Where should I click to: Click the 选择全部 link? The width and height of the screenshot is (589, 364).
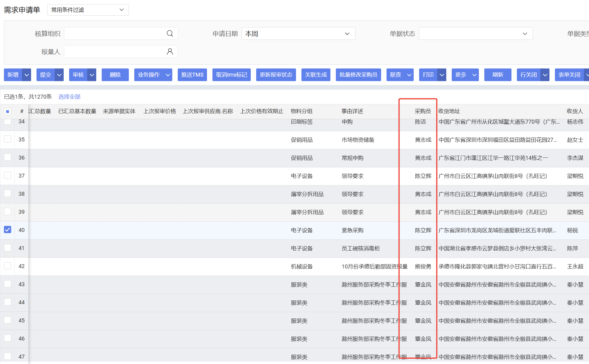pyautogui.click(x=69, y=97)
